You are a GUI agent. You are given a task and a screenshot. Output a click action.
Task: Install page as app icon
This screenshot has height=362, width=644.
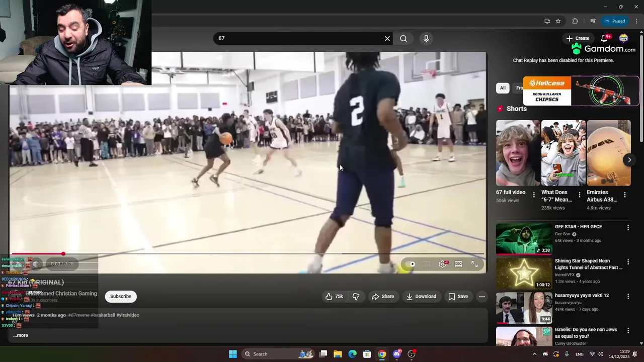pyautogui.click(x=547, y=21)
